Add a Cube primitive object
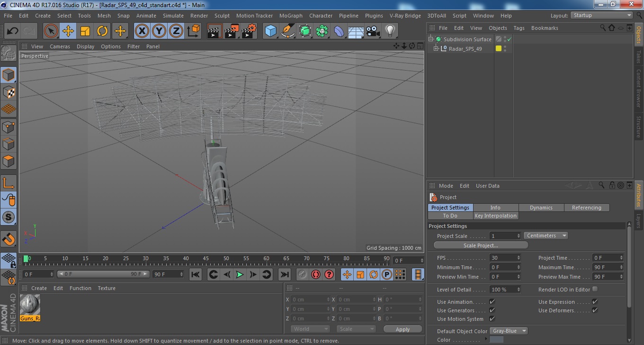Screen dimensions: 644x345 [x=270, y=31]
